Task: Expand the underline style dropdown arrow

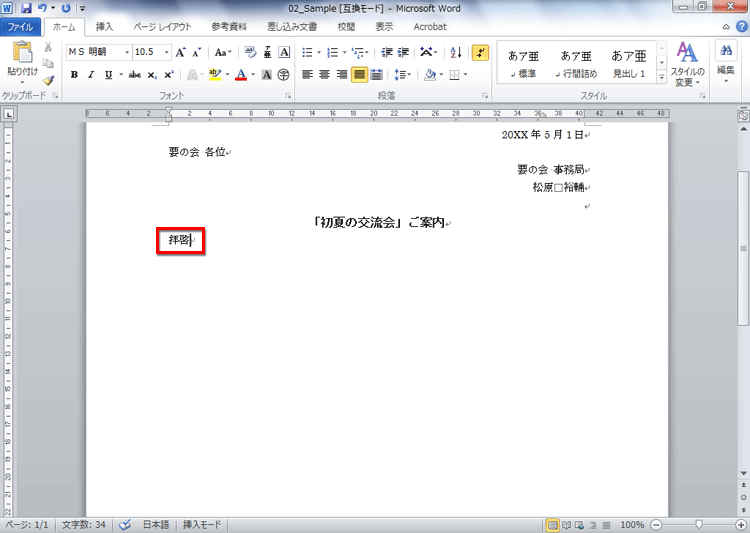Action: point(121,75)
